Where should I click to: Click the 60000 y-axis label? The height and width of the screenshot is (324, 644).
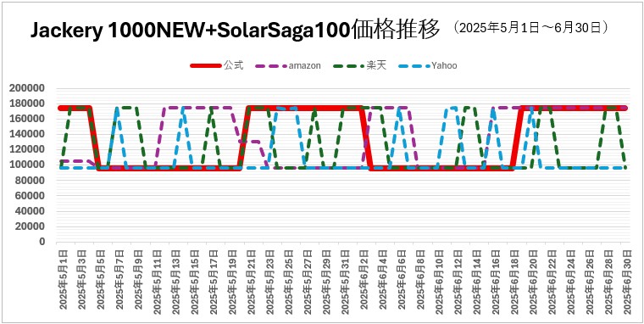(30, 196)
